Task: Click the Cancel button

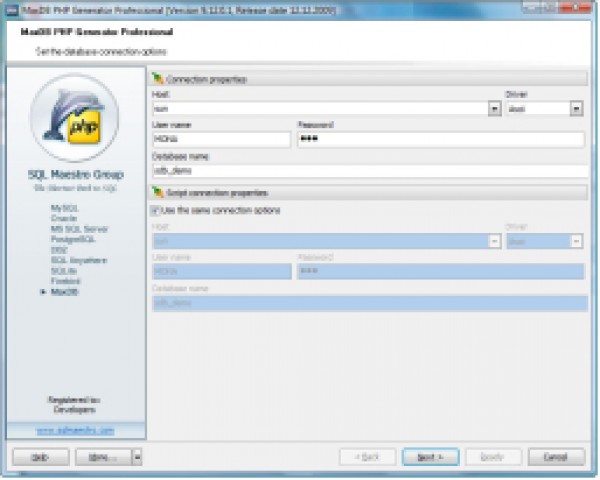Action: 556,457
